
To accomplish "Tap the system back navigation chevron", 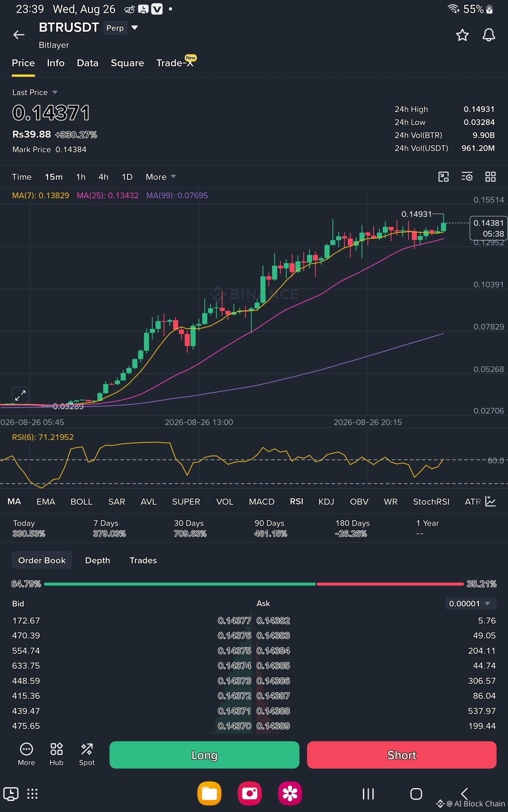I will point(464,794).
